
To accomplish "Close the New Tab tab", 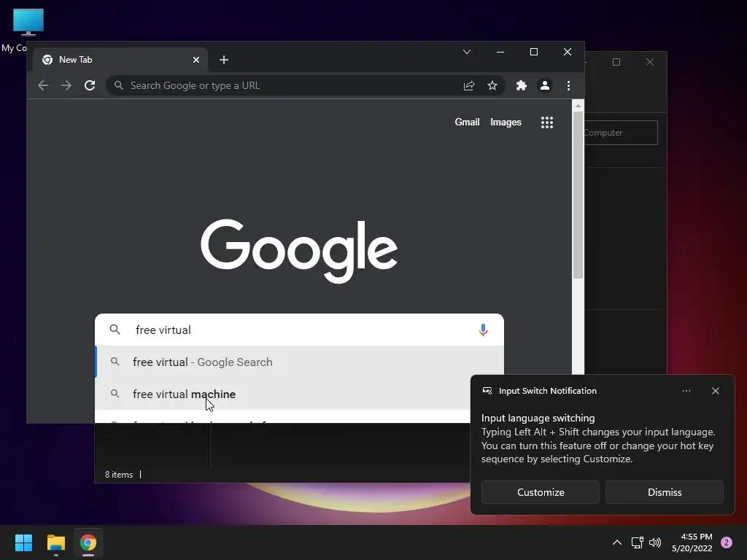I will pos(196,60).
